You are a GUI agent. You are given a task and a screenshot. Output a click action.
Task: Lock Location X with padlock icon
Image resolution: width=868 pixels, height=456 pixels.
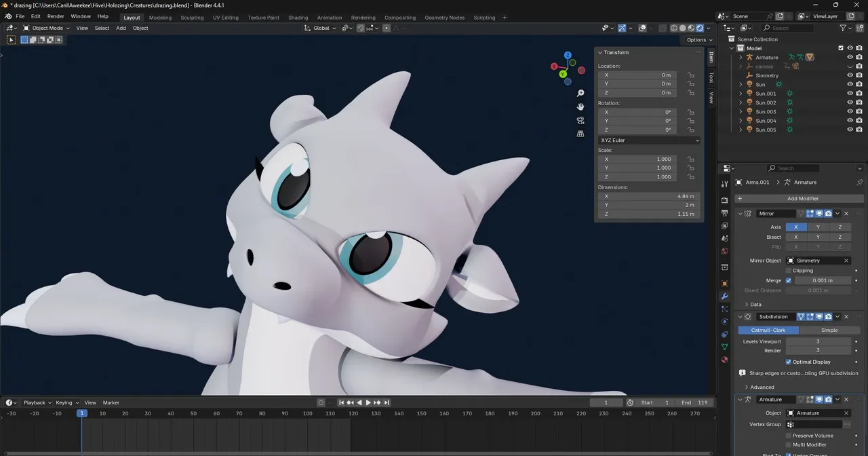pos(690,75)
